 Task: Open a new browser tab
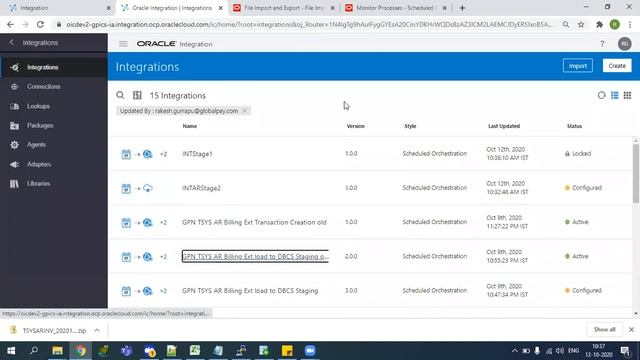(462, 8)
